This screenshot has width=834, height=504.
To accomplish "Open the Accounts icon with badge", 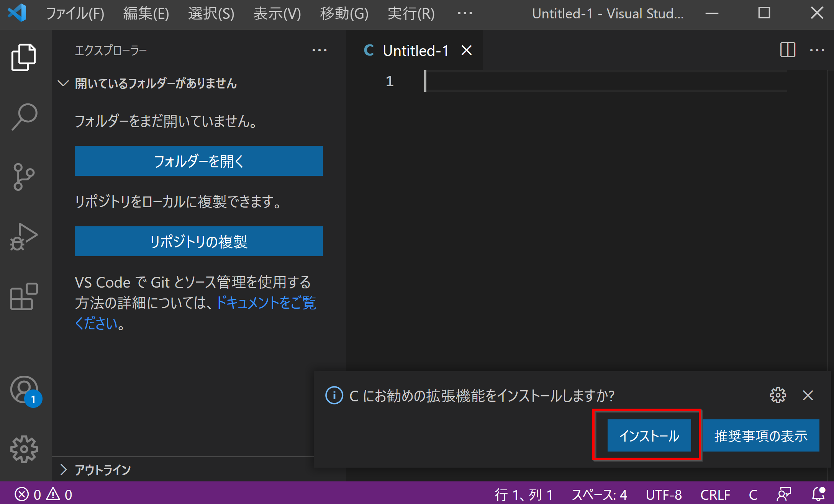I will tap(25, 391).
